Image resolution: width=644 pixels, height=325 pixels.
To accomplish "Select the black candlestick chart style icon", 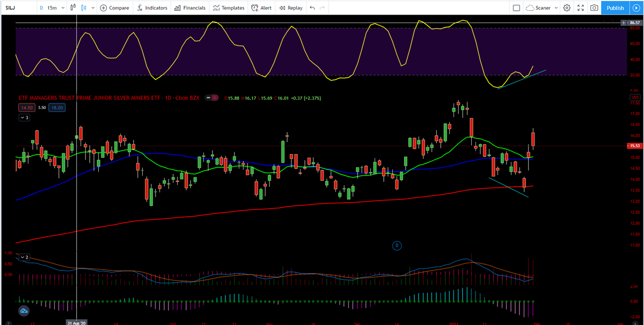I will pyautogui.click(x=72, y=8).
